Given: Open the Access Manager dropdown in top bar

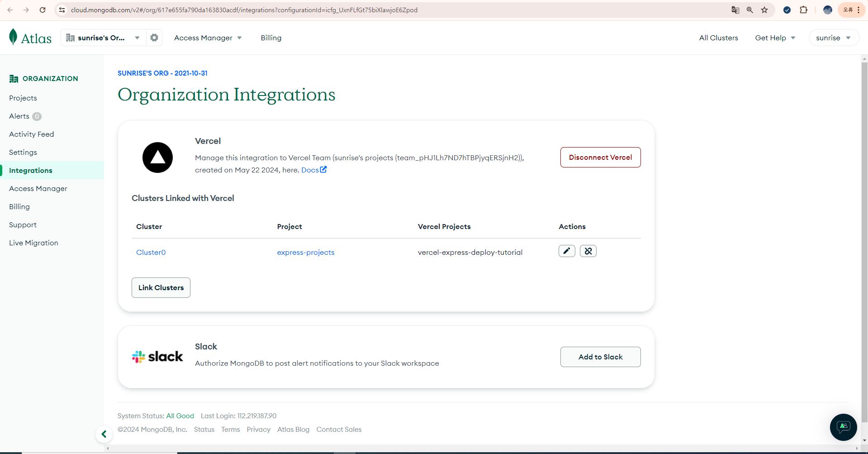Looking at the screenshot, I should [x=208, y=38].
